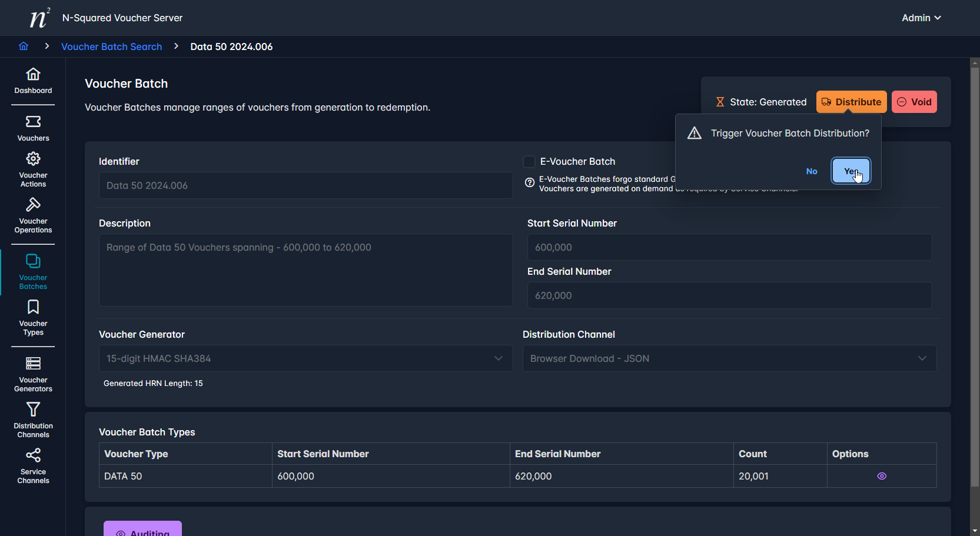Go to Vouchers in the sidebar
The image size is (980, 536).
tap(33, 122)
